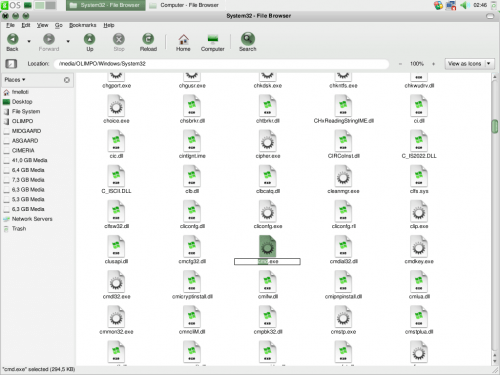Open the Forward history dropdown arrow
This screenshot has width=500, height=375.
(x=68, y=41)
